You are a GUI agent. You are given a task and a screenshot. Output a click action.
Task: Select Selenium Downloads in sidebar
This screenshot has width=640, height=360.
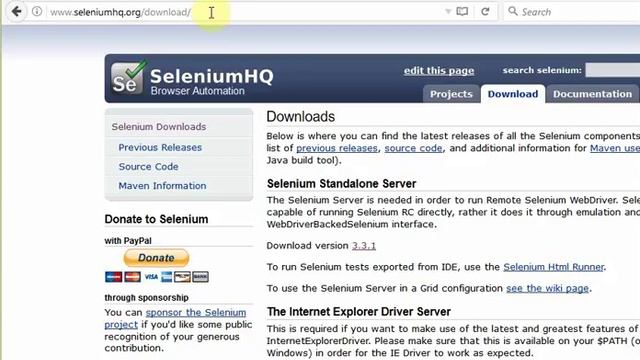(159, 127)
